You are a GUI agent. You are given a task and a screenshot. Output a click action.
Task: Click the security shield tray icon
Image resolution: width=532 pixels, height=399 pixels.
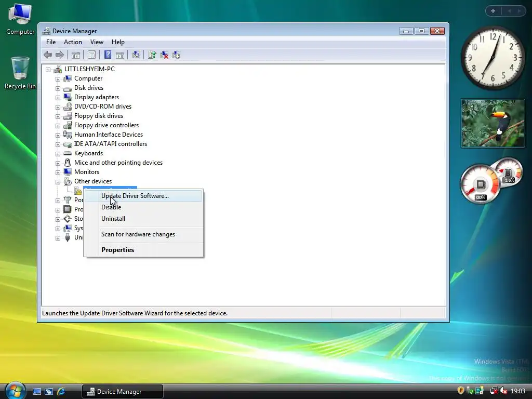click(460, 391)
